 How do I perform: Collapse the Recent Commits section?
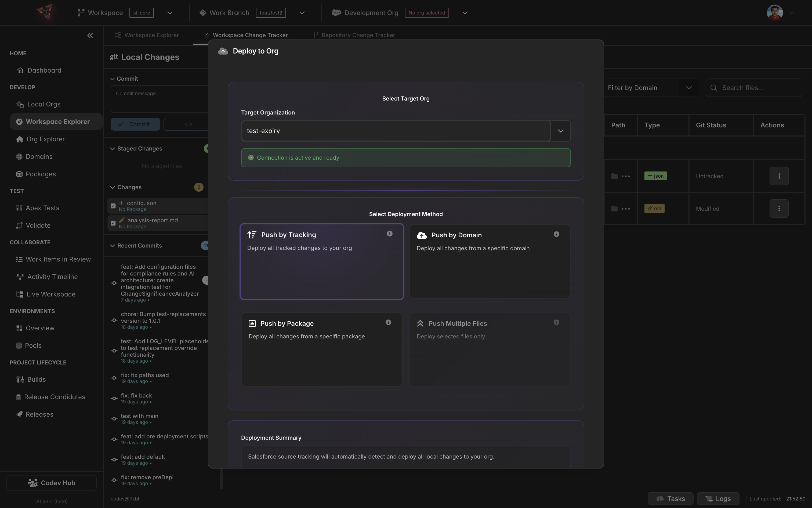[x=113, y=246]
